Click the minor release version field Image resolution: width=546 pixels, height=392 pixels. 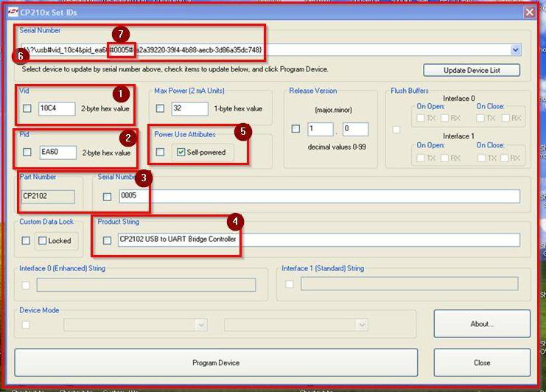pyautogui.click(x=355, y=129)
